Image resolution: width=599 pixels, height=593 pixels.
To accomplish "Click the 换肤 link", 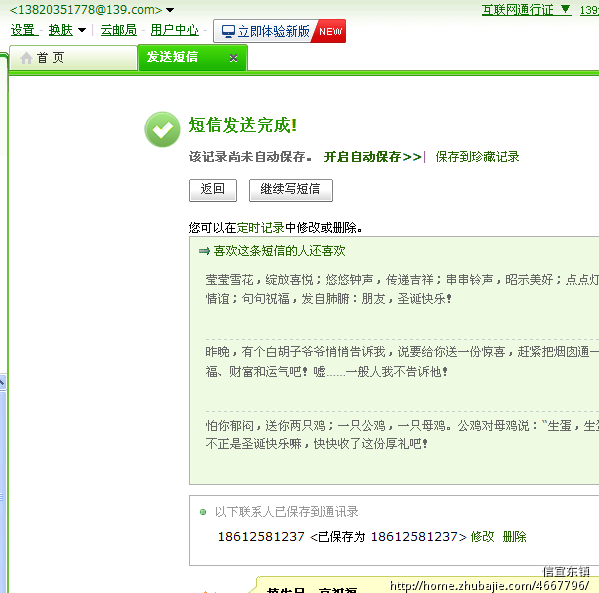I will click(x=60, y=30).
